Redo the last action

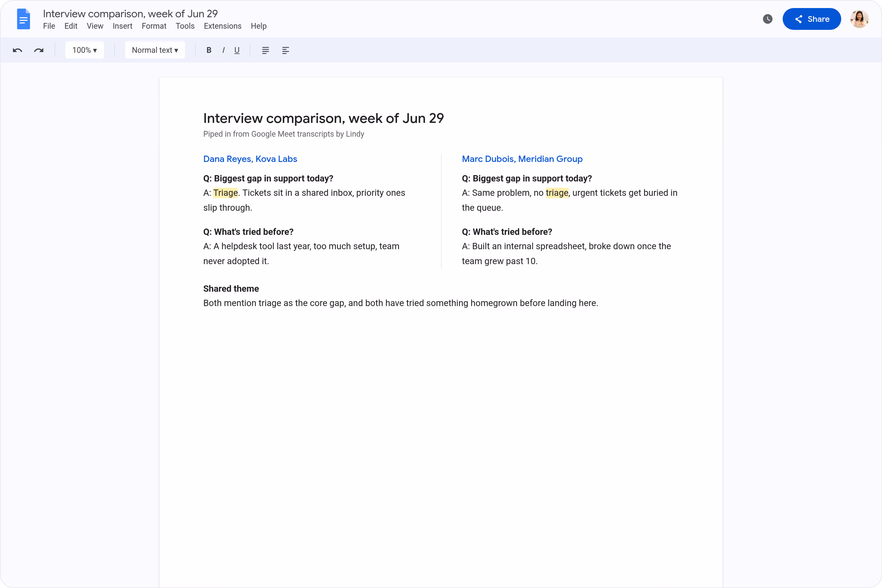[39, 50]
